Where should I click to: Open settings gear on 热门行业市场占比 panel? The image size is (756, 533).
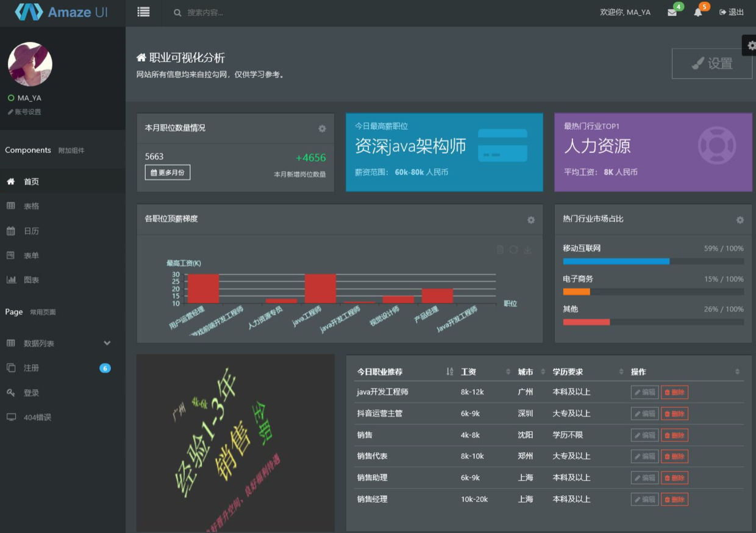[x=740, y=219]
